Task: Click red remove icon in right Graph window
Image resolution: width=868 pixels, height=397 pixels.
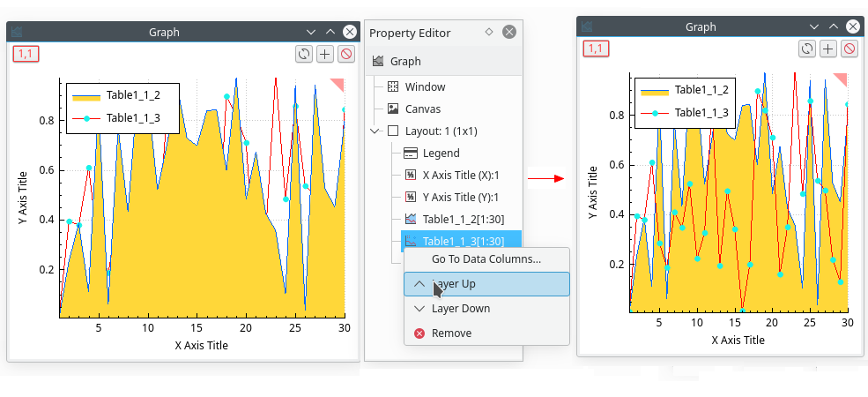Action: 849,49
